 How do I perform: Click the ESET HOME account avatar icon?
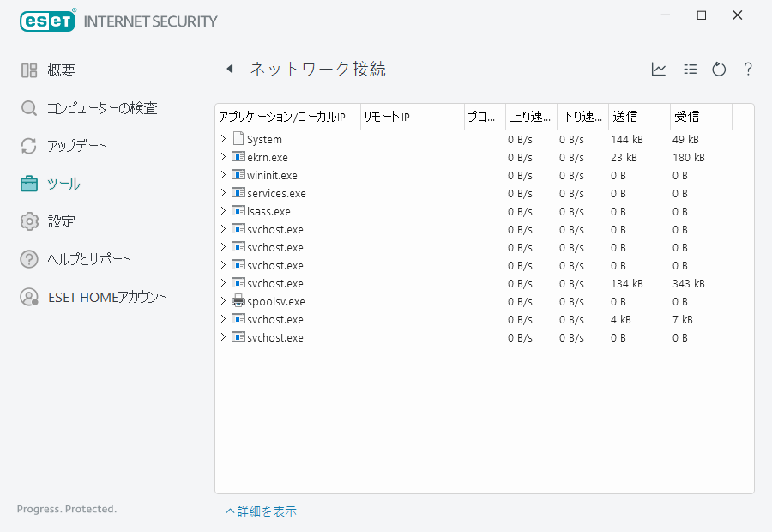point(29,297)
